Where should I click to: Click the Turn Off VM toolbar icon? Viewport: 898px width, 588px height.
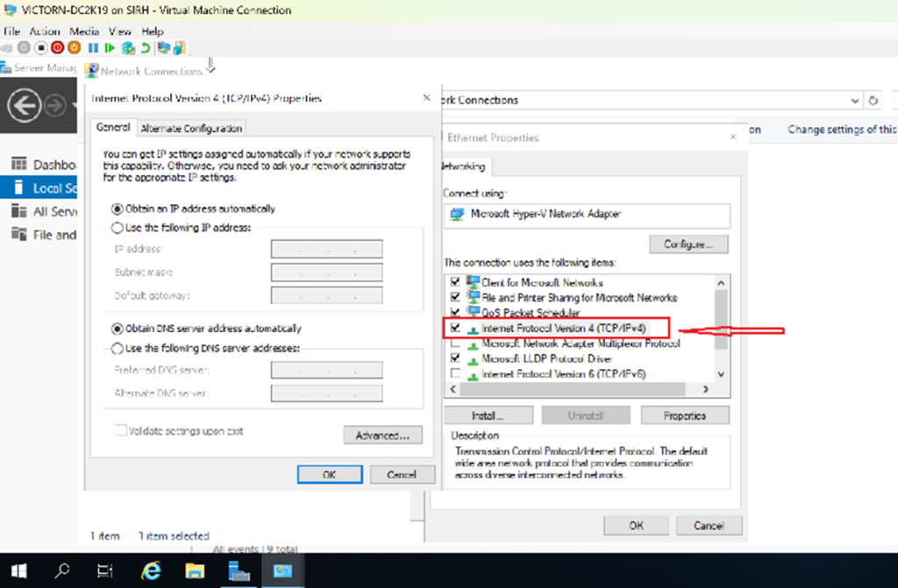pyautogui.click(x=41, y=47)
